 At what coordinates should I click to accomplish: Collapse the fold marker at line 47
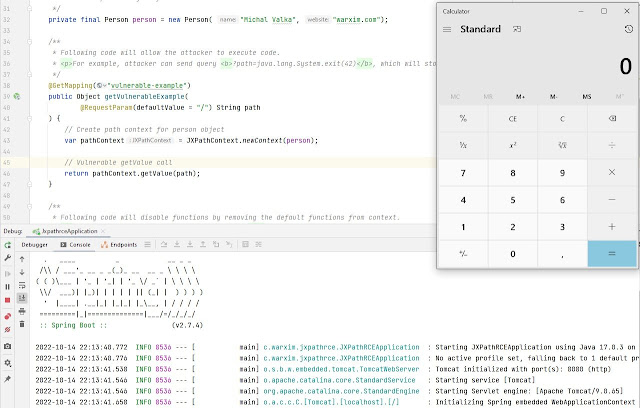click(29, 184)
